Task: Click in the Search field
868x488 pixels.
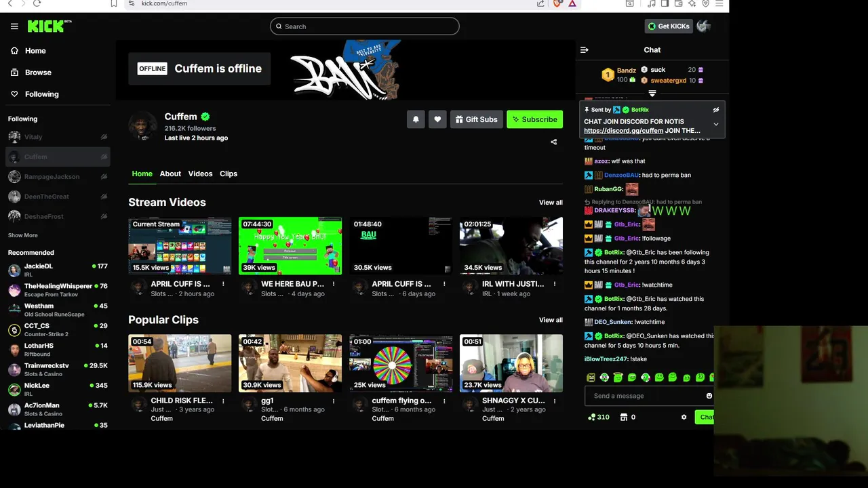Action: tap(364, 26)
